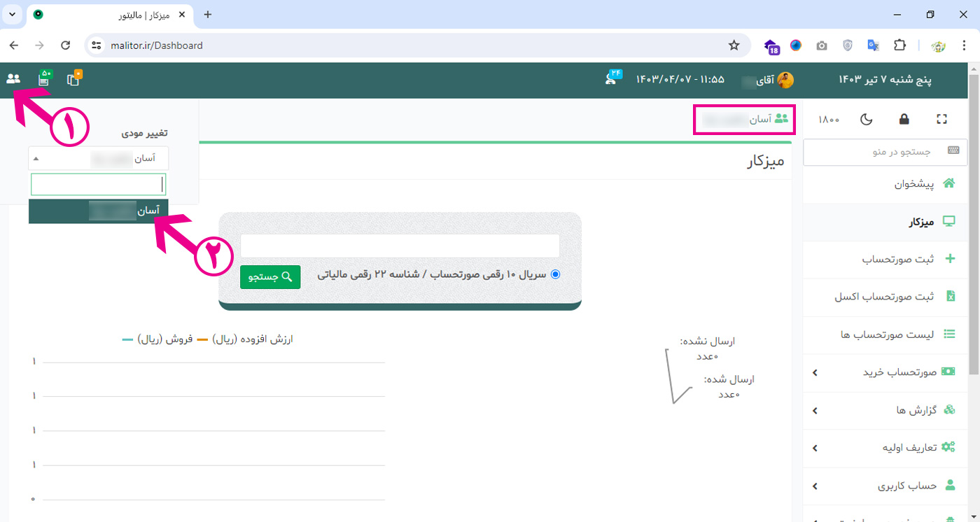Image resolution: width=980 pixels, height=522 pixels.
Task: Click the address bar URL malitor.ir/Dashboard
Action: [157, 45]
